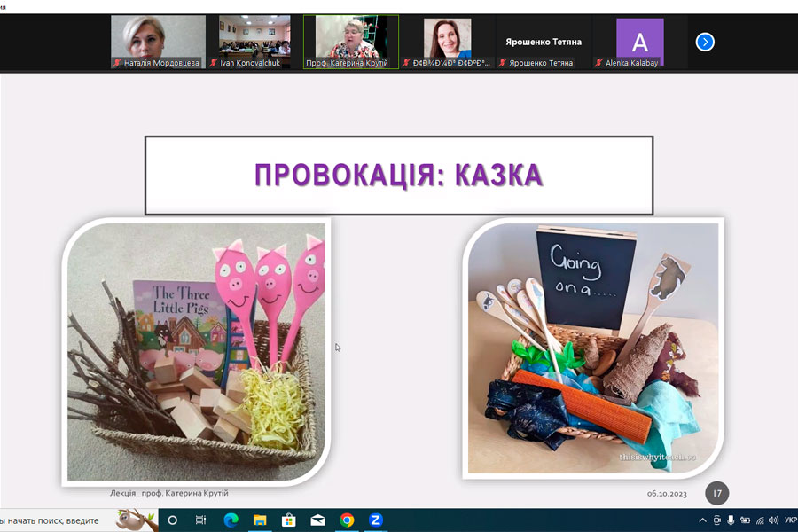Select Наталія Мордовцева's video thumbnail

158,41
